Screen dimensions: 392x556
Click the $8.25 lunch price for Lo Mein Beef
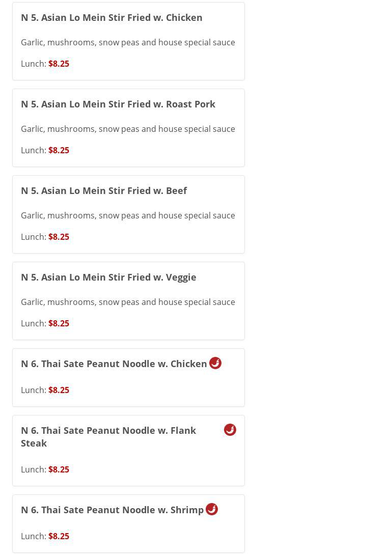(x=59, y=237)
